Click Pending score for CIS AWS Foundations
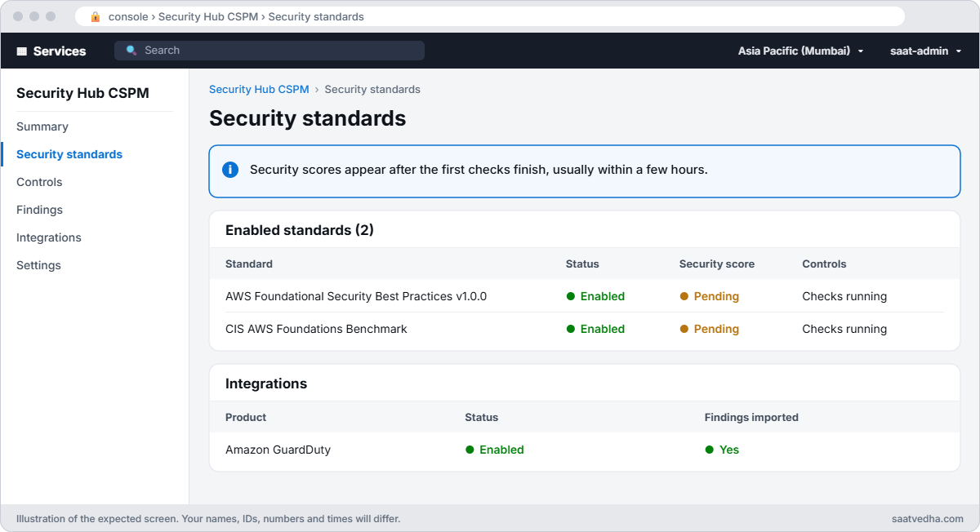 point(709,329)
